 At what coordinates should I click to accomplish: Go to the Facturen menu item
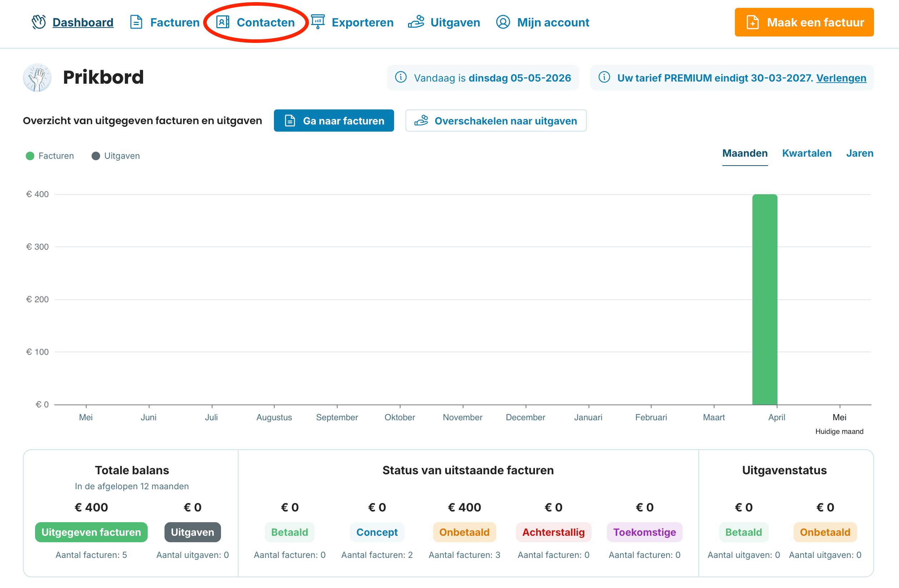click(x=175, y=22)
